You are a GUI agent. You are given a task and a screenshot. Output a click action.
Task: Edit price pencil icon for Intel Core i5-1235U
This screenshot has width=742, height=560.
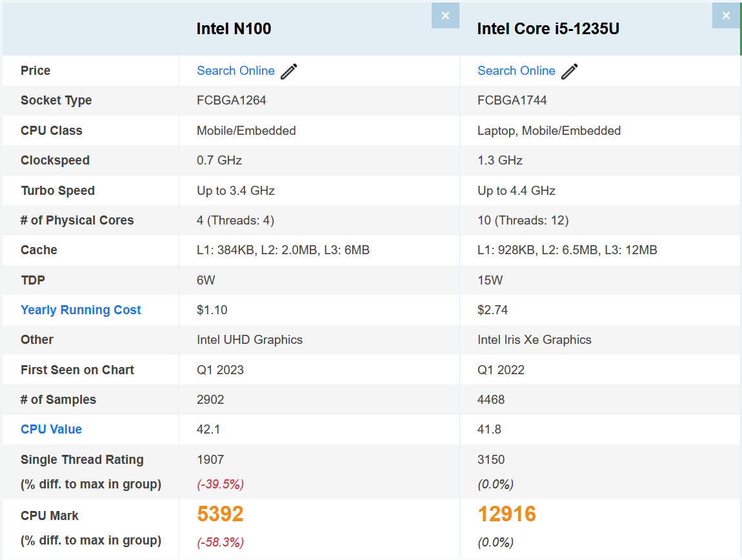click(569, 71)
